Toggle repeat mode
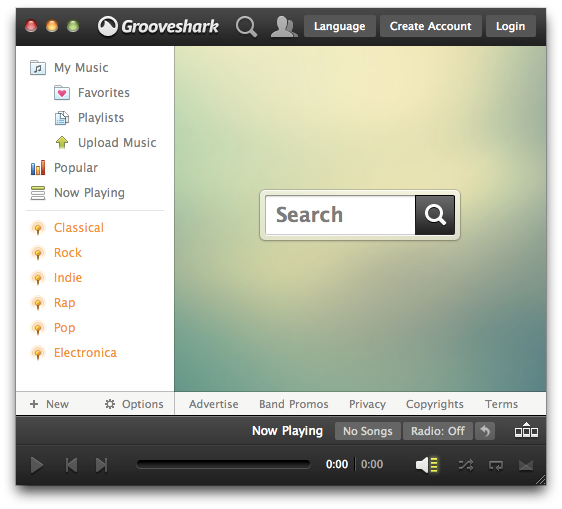 click(x=496, y=465)
